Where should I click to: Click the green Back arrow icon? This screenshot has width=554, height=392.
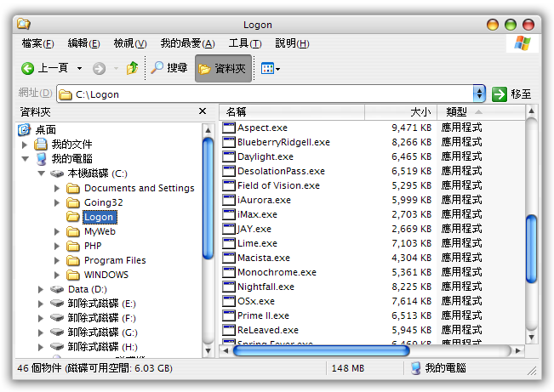[x=27, y=68]
